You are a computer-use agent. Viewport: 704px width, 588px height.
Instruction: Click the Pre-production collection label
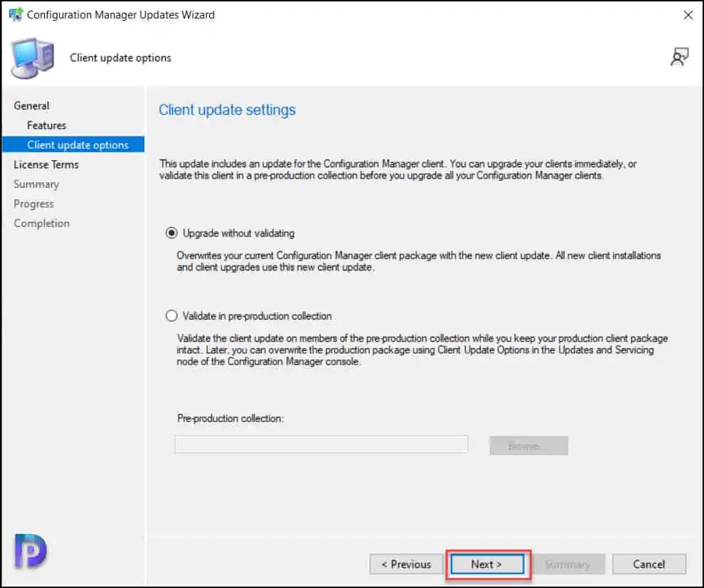pos(231,419)
